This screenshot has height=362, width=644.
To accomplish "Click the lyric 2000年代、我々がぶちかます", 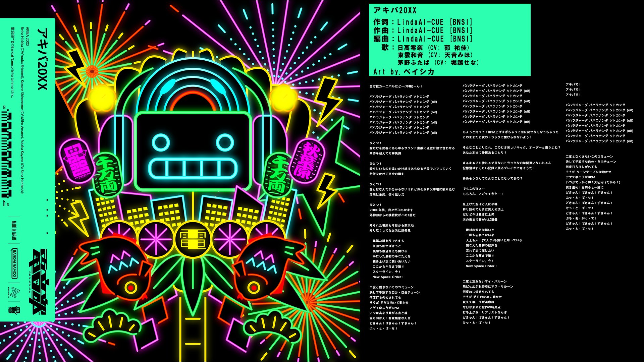I will pos(391,210).
